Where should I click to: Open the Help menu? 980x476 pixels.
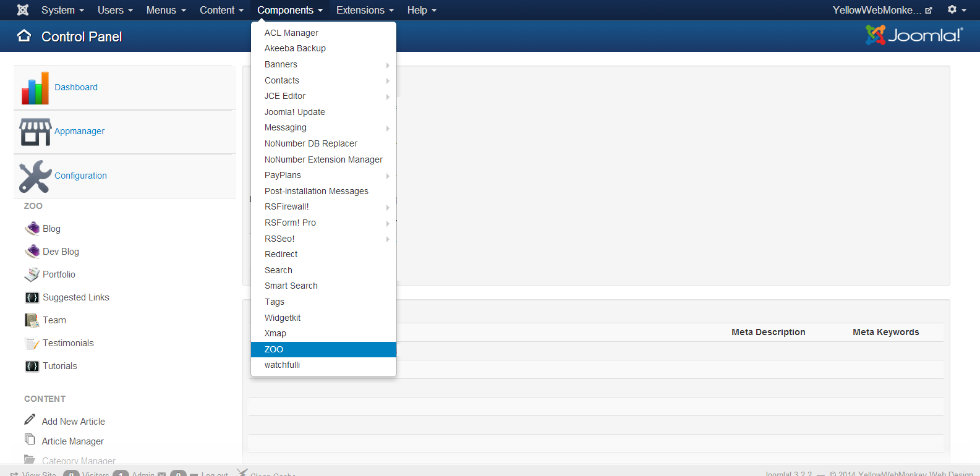tap(422, 10)
